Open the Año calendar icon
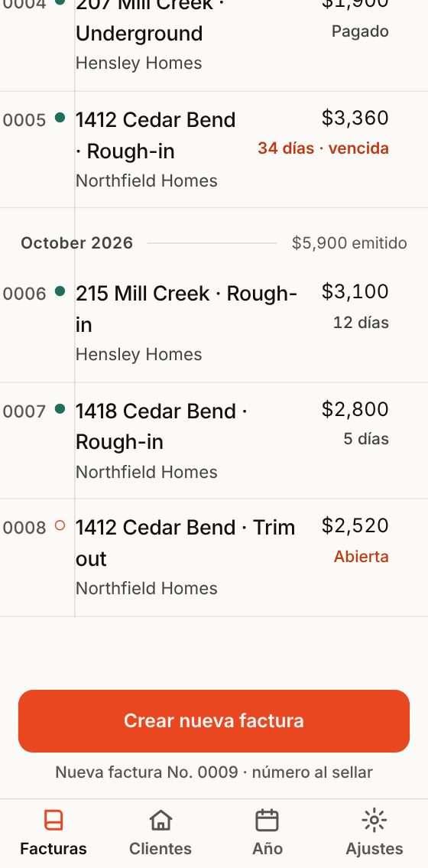The width and height of the screenshot is (428, 868). point(267,821)
